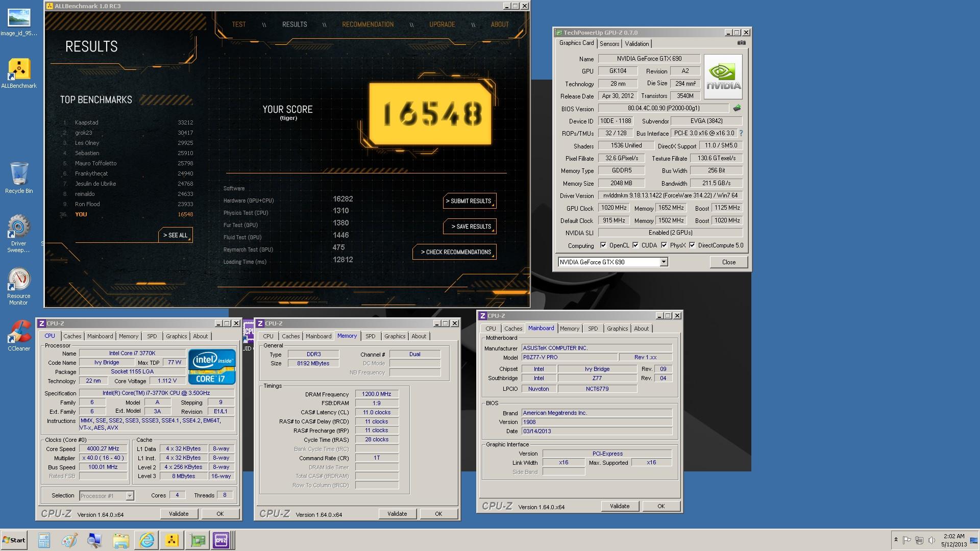980x551 pixels.
Task: Open the ALLBenchmark desktop shortcut
Action: tap(19, 74)
